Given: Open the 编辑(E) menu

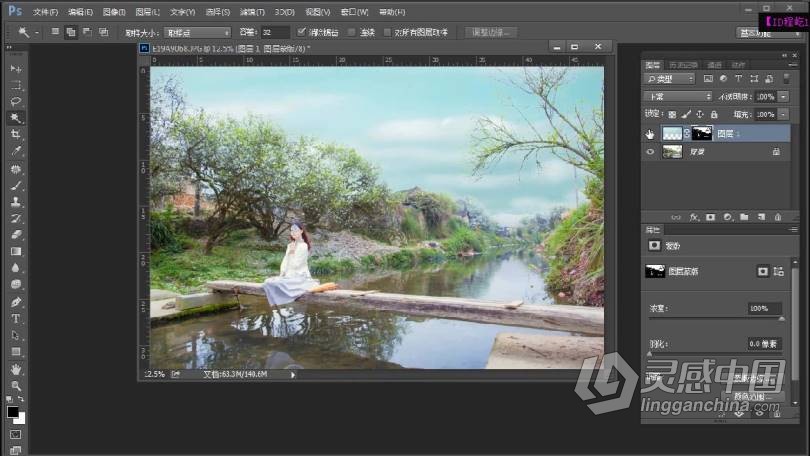Looking at the screenshot, I should 80,12.
